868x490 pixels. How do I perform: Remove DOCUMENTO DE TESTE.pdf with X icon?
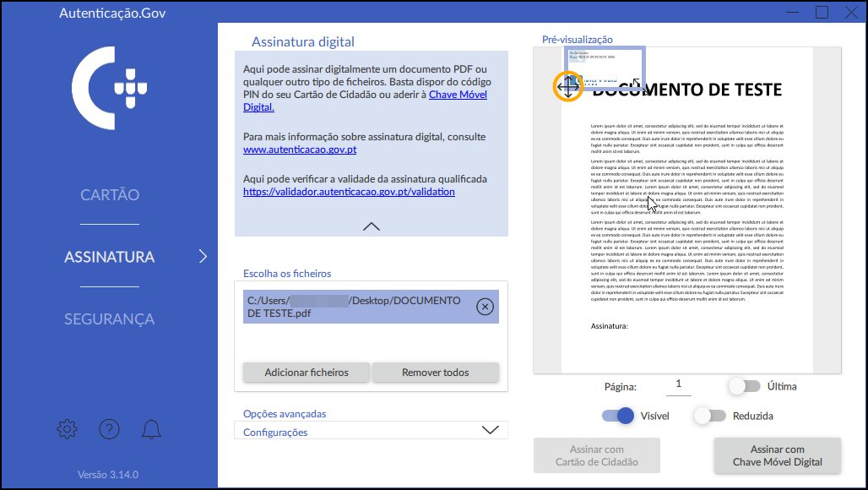click(x=485, y=306)
